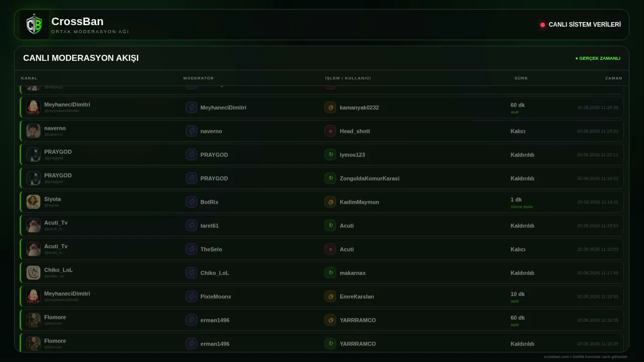Select the MODERATÖR column header
This screenshot has width=644, height=362.
pyautogui.click(x=199, y=78)
